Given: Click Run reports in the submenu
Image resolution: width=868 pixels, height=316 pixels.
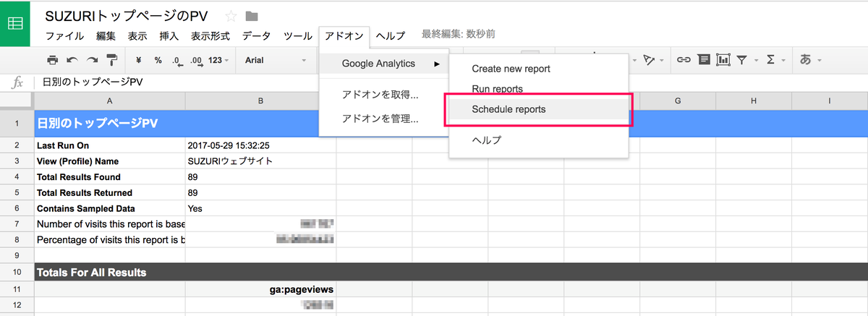Looking at the screenshot, I should pyautogui.click(x=497, y=89).
